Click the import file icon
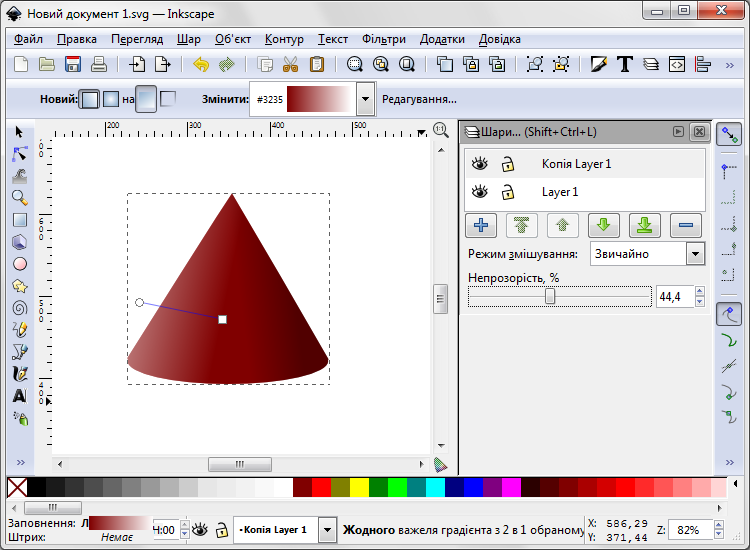Viewport: 750px width, 550px height. point(137,64)
